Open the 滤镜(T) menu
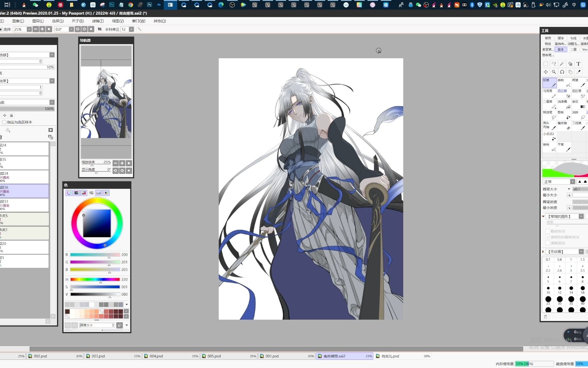This screenshot has height=368, width=588. (98, 21)
